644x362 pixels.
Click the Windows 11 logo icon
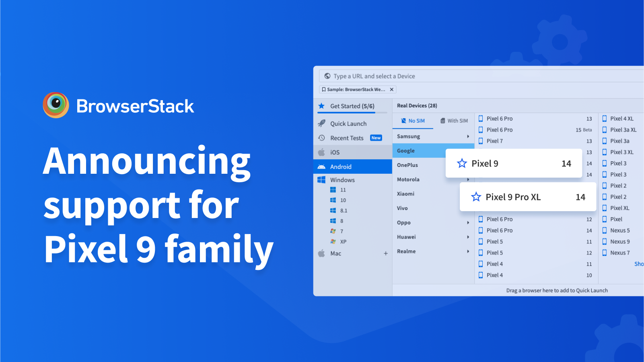click(x=333, y=190)
